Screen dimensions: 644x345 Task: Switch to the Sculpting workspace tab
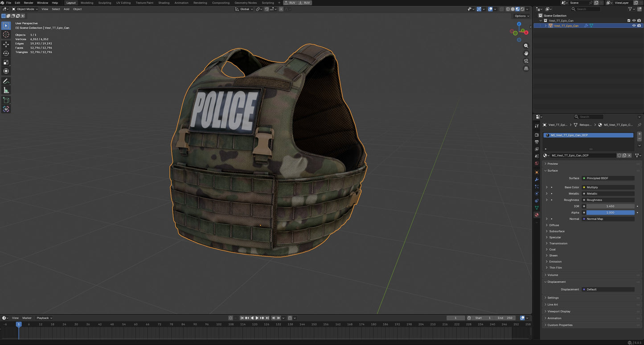[x=105, y=3]
